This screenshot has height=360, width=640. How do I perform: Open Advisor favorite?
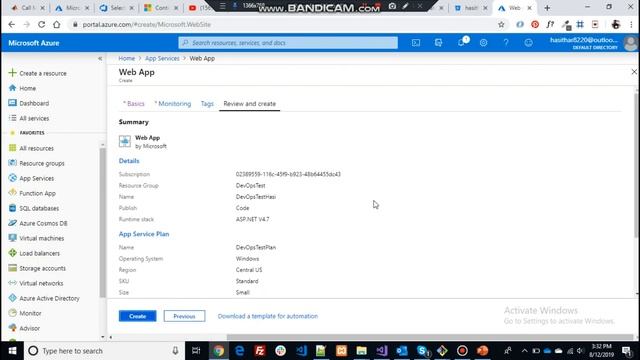click(x=24, y=328)
